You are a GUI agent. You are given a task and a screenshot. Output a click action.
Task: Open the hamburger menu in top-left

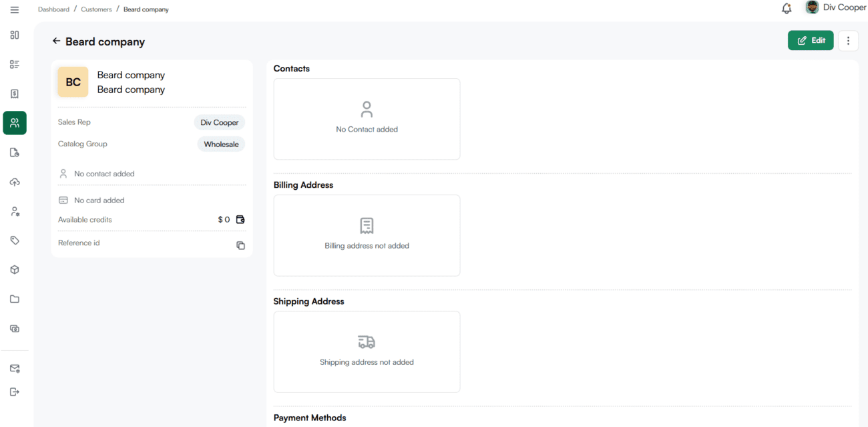point(15,10)
